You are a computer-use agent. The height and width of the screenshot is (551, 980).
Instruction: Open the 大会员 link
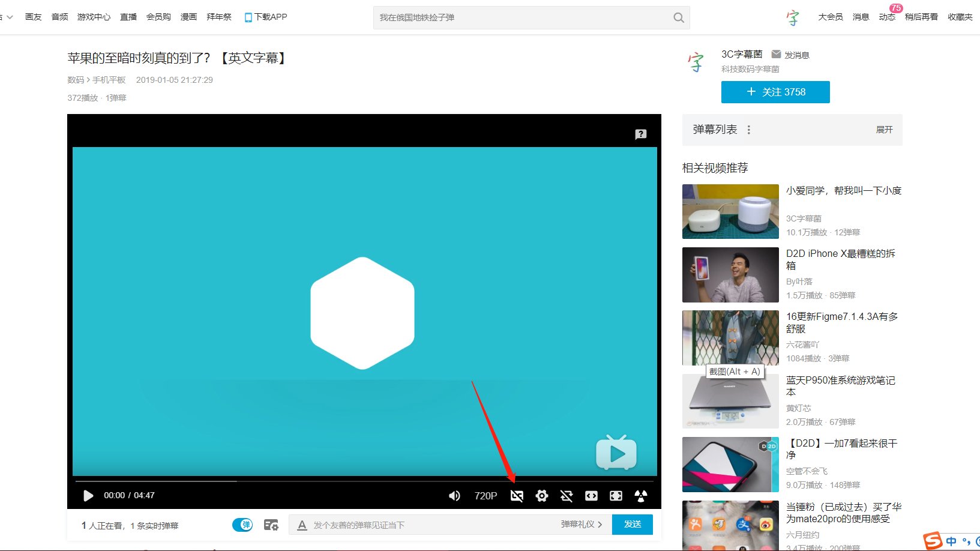(x=831, y=17)
